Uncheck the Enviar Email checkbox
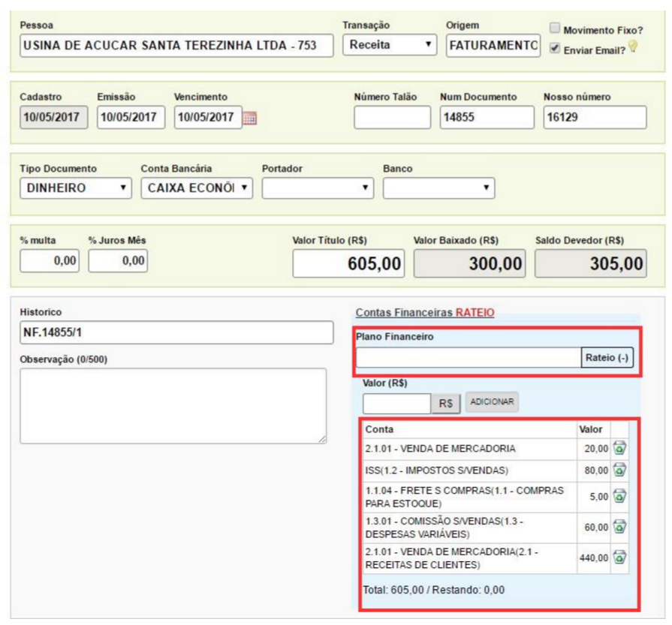Screen dimensions: 672x625 coord(555,47)
